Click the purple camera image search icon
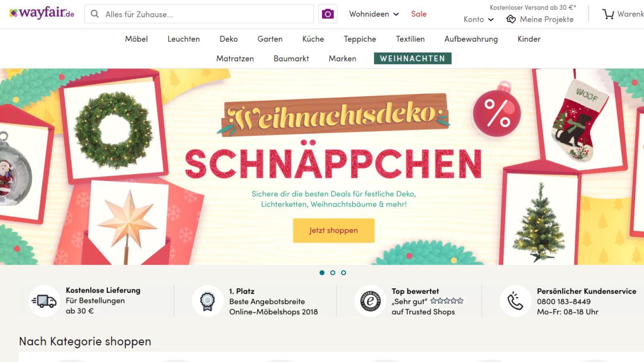Viewport: 644px width, 362px height. (328, 14)
